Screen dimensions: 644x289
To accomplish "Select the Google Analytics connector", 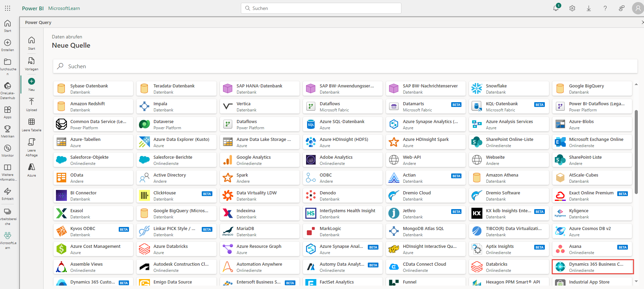I will [259, 160].
